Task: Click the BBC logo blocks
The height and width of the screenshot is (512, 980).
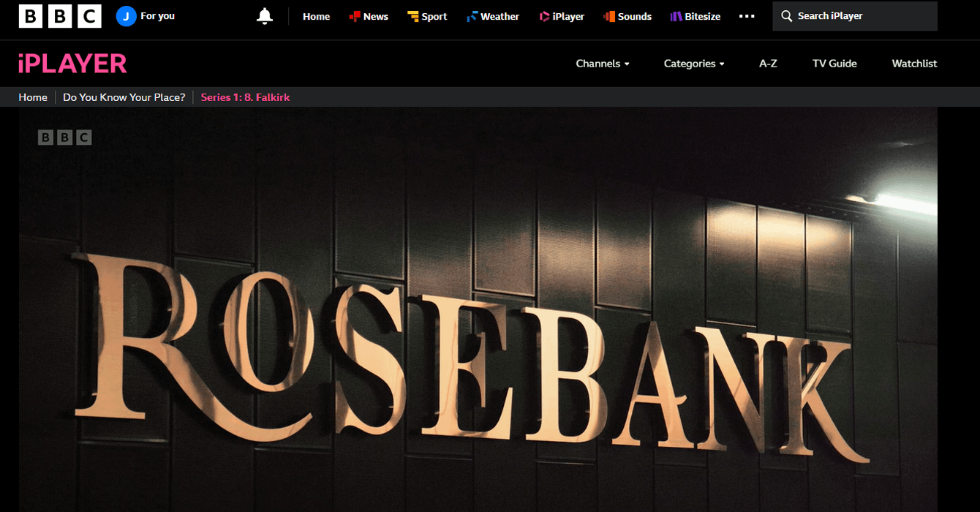Action: click(60, 16)
